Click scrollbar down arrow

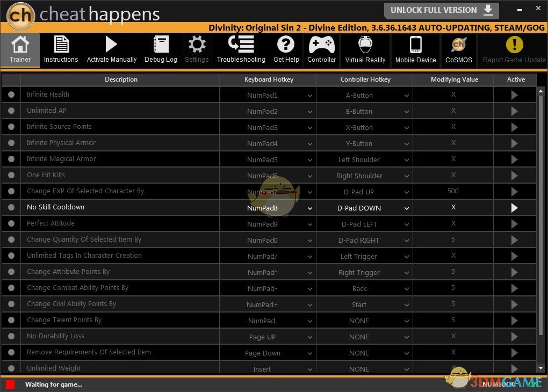click(540, 368)
